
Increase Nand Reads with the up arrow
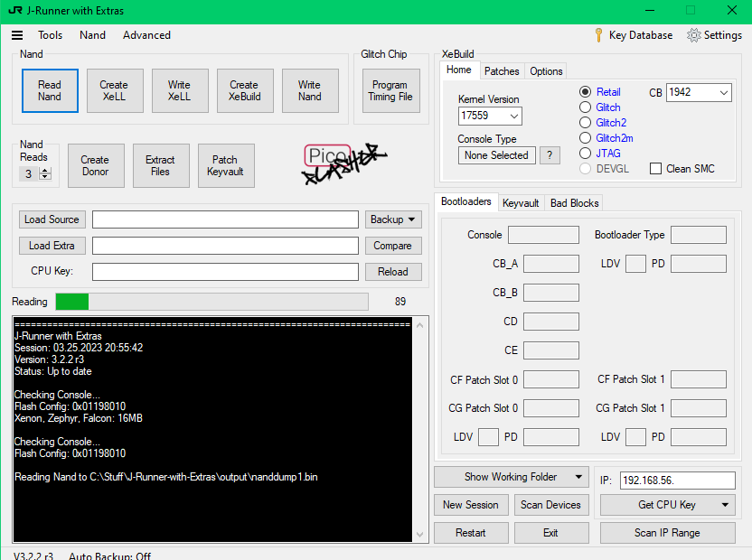[45, 171]
